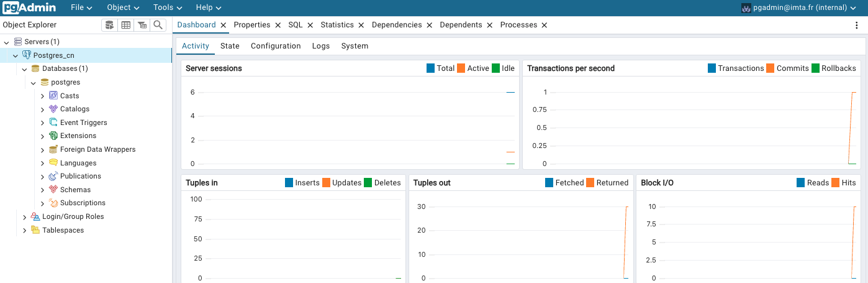Close the Dashboard tab
This screenshot has height=283, width=868.
[224, 26]
